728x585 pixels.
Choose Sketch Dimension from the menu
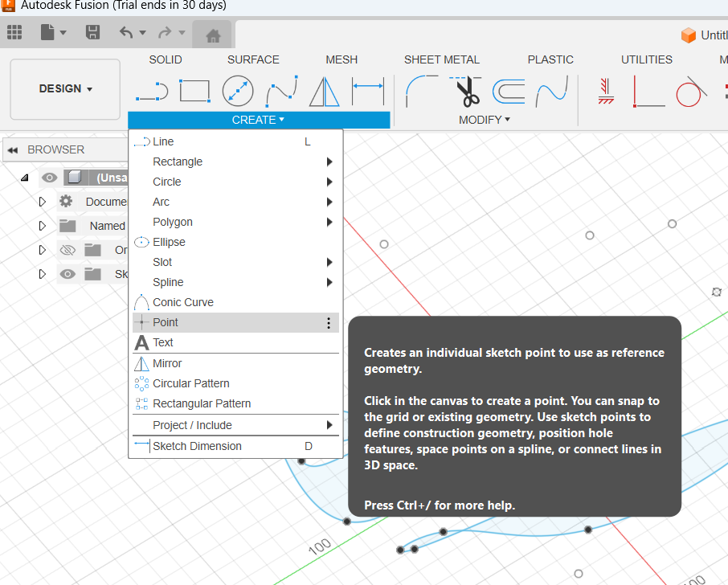click(236, 446)
